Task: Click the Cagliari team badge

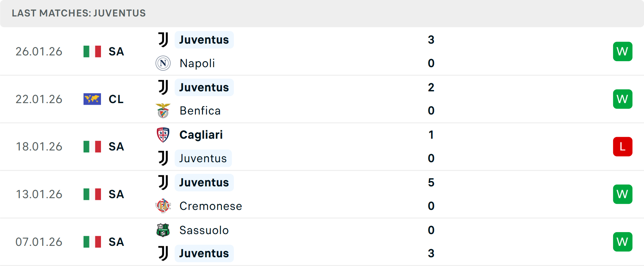Action: tap(163, 135)
